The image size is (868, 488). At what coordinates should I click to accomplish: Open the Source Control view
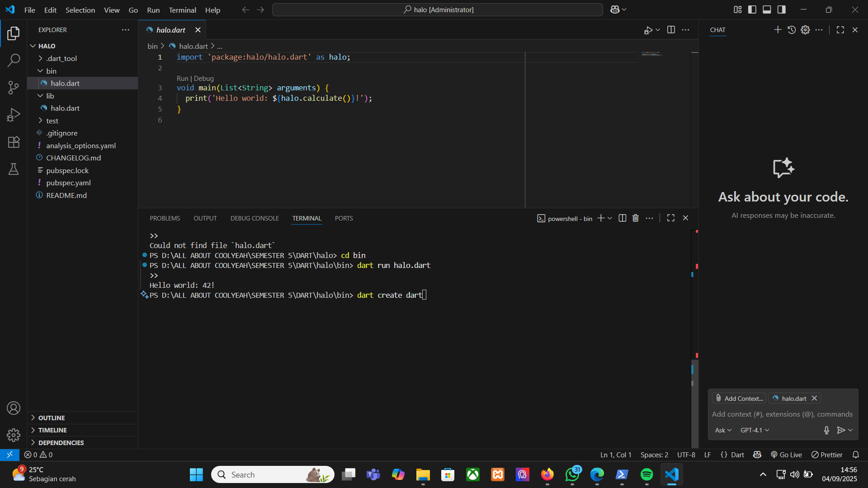(x=14, y=87)
